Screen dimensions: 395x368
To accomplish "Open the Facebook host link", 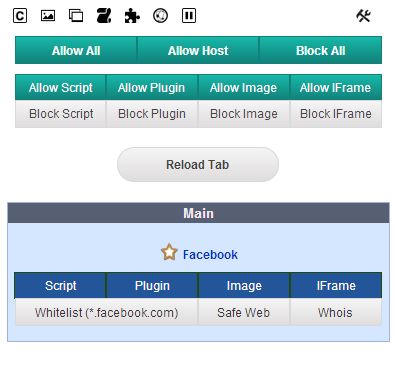I will point(210,255).
